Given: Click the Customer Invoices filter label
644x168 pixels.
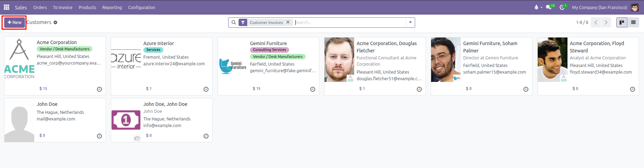Looking at the screenshot, I should [266, 23].
